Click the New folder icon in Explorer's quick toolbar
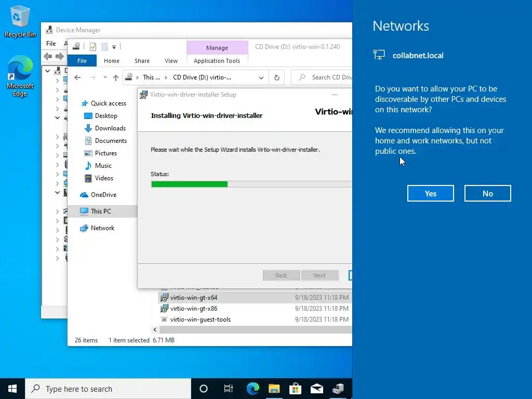532x399 pixels. [x=104, y=47]
